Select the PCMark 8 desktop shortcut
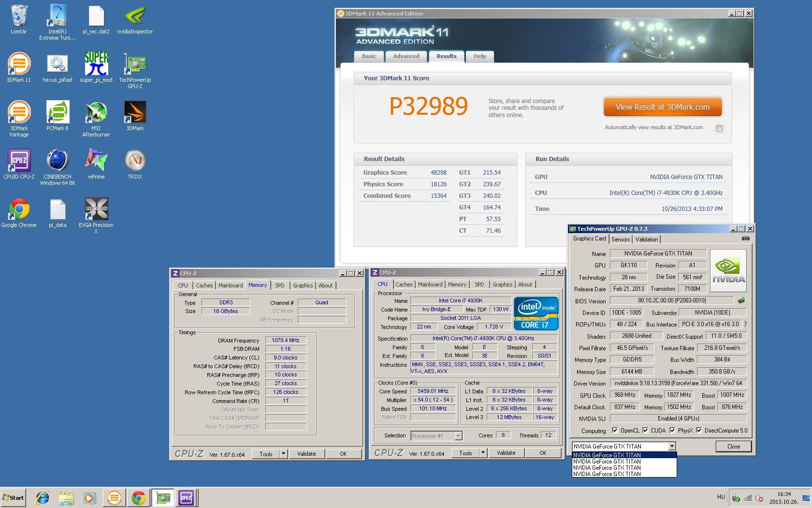The width and height of the screenshot is (812, 508). (58, 116)
